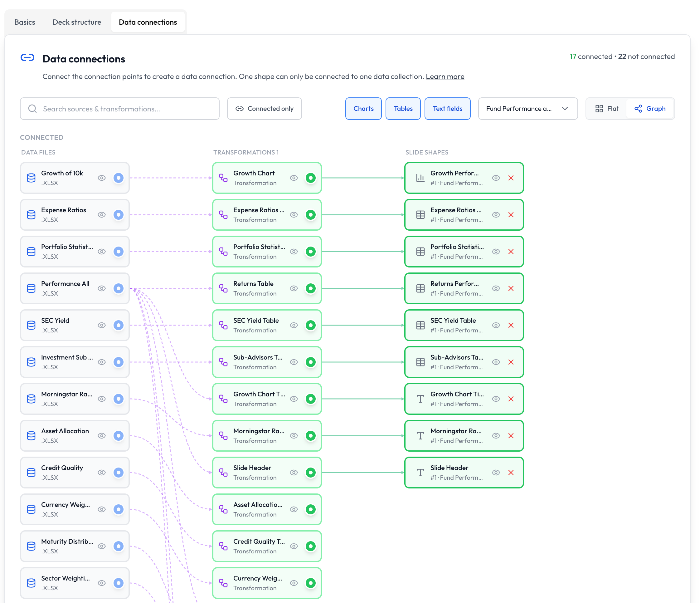This screenshot has width=700, height=603.
Task: Preview the Asset Allocation data file
Action: (102, 436)
